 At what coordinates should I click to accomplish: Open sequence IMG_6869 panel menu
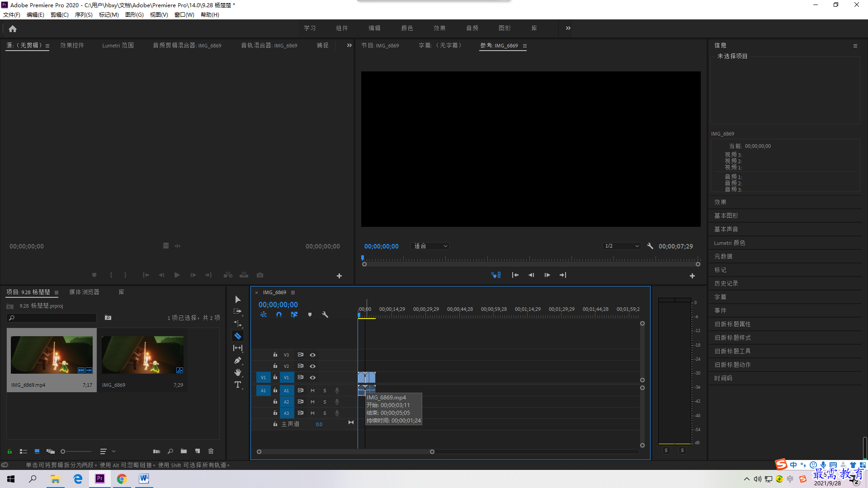293,292
